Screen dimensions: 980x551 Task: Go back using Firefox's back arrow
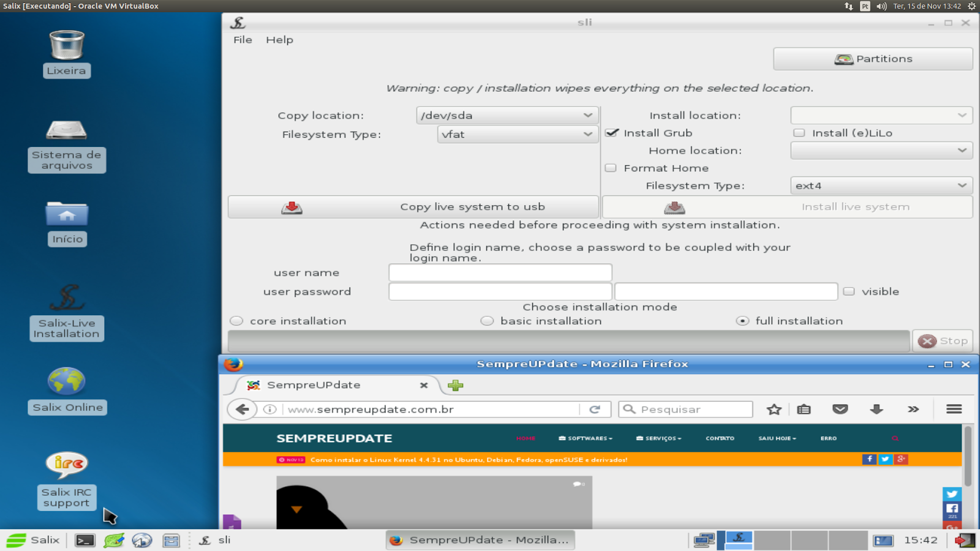242,409
